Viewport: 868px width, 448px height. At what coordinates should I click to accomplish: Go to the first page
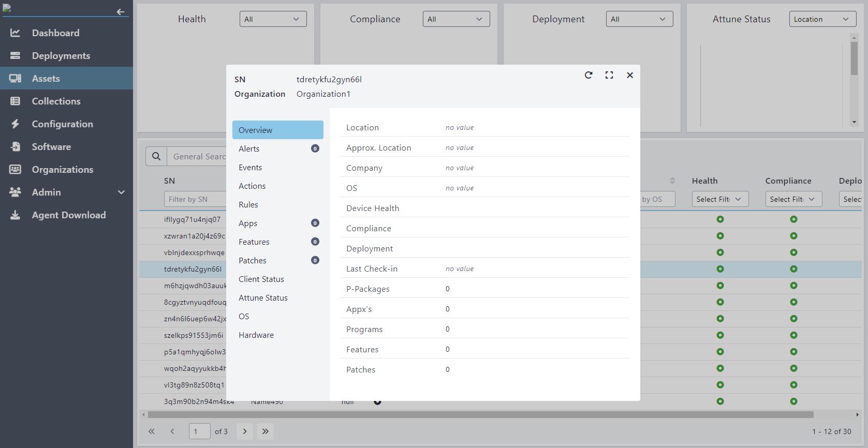152,431
